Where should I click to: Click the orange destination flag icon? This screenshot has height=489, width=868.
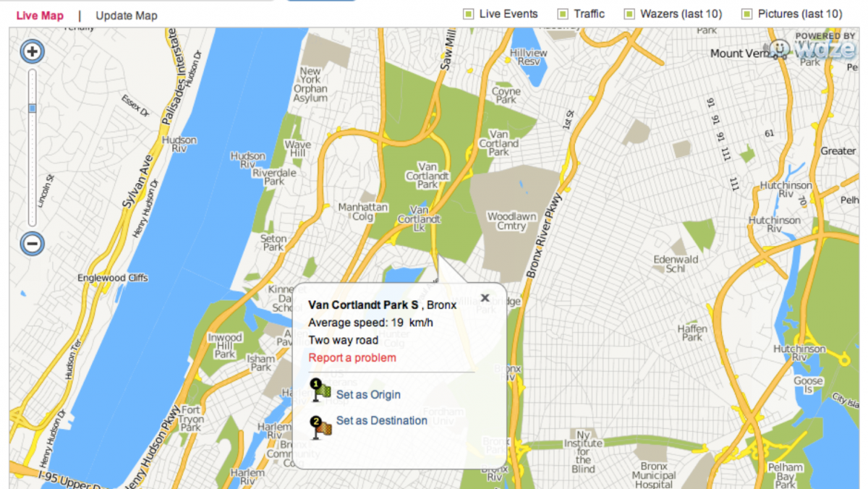point(320,427)
